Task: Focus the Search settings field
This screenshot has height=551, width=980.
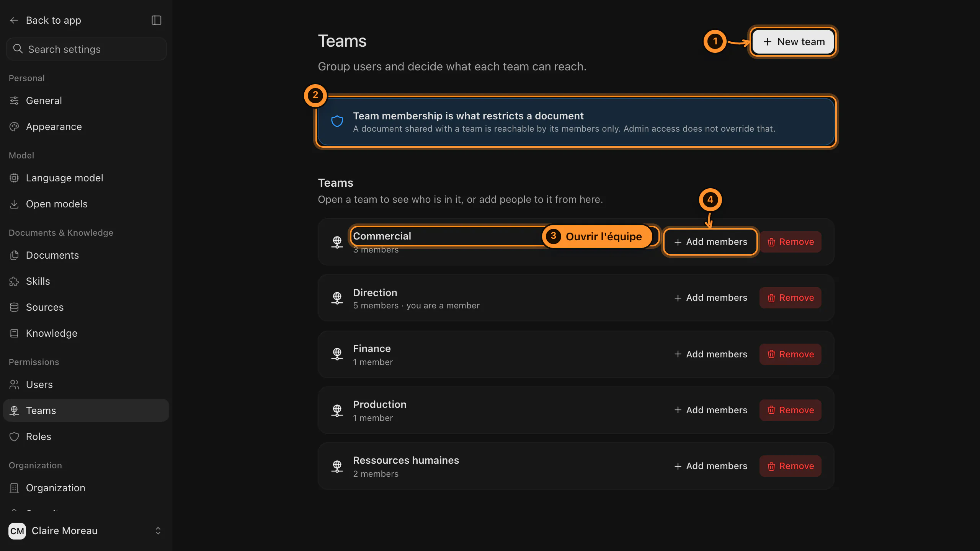Action: tap(87, 49)
